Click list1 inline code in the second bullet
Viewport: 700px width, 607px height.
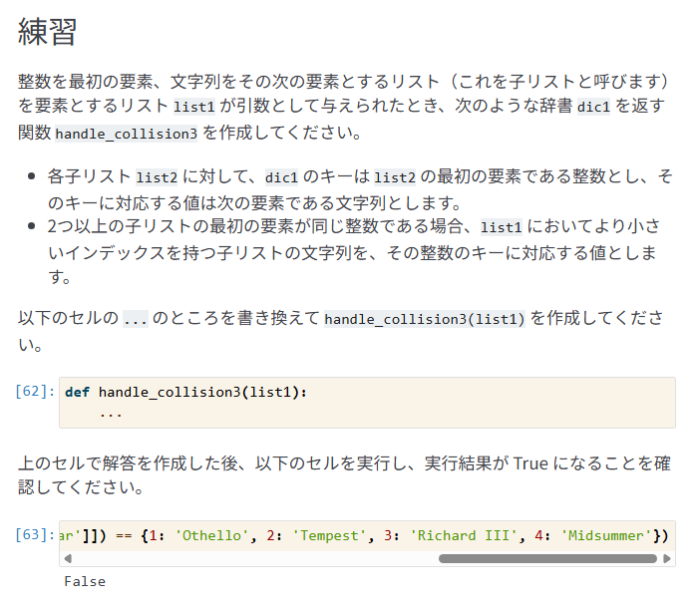(501, 228)
